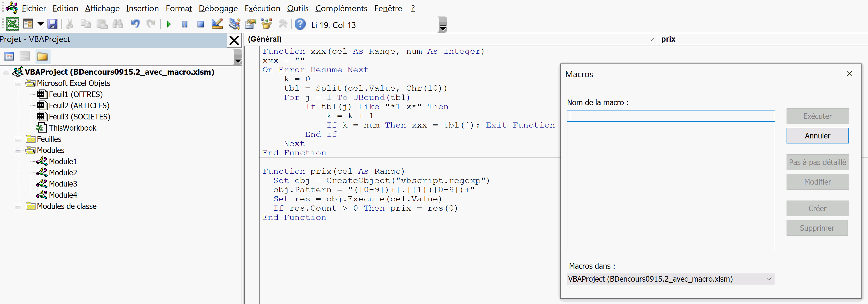Open the 'Macros dans' dropdown
The width and height of the screenshot is (868, 304).
coord(769,279)
